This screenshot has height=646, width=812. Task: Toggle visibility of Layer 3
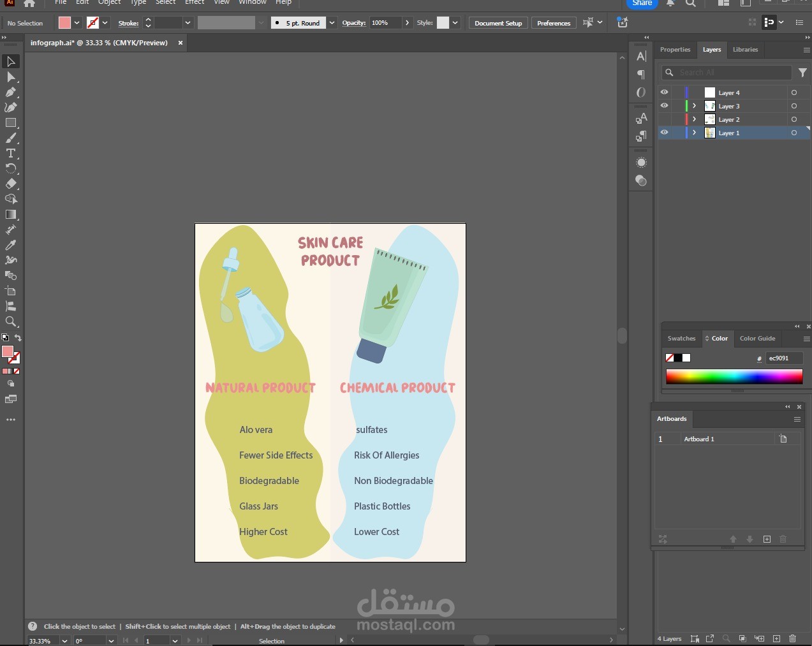[x=664, y=106]
